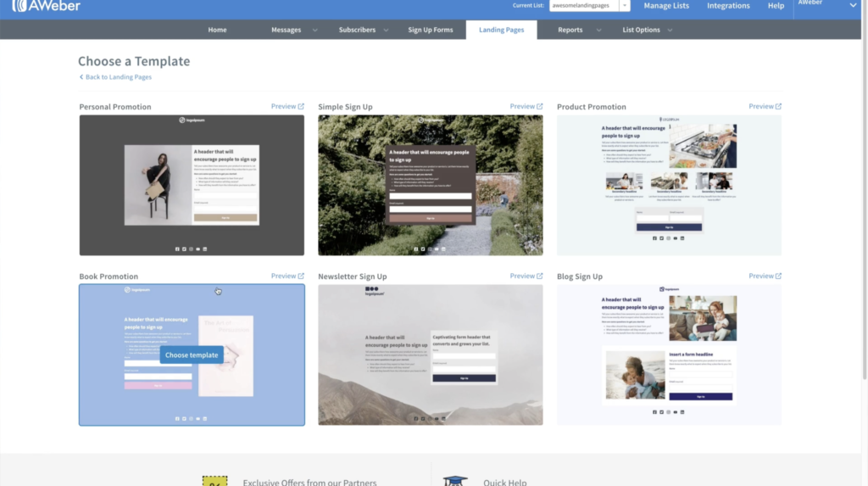The height and width of the screenshot is (486, 868).
Task: Click the Exclusive Offers from our Partners heading
Action: [309, 482]
